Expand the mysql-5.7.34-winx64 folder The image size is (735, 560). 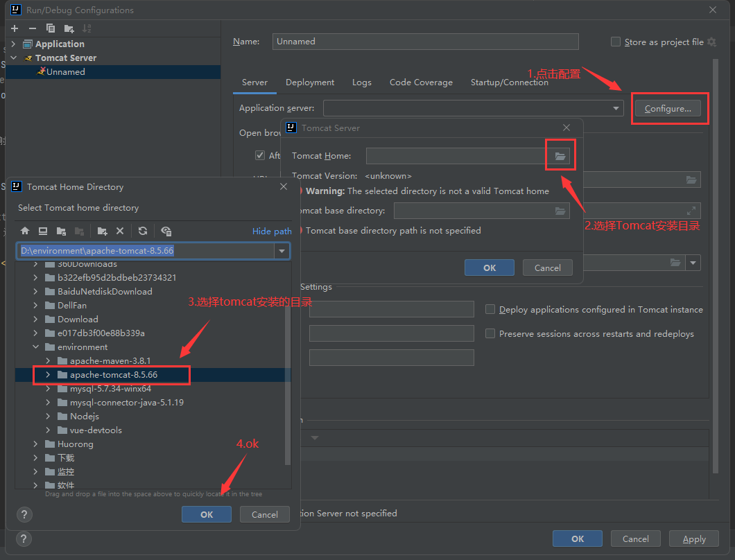48,389
